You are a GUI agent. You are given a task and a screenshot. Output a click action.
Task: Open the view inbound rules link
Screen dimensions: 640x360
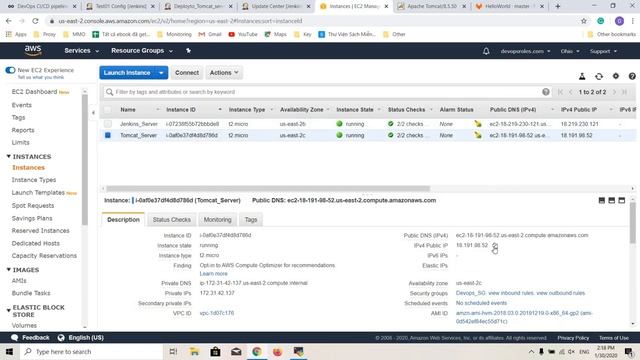(511, 293)
